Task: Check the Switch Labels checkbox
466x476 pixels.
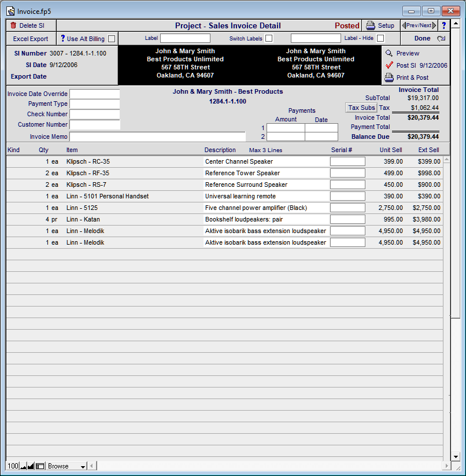Action: click(269, 38)
